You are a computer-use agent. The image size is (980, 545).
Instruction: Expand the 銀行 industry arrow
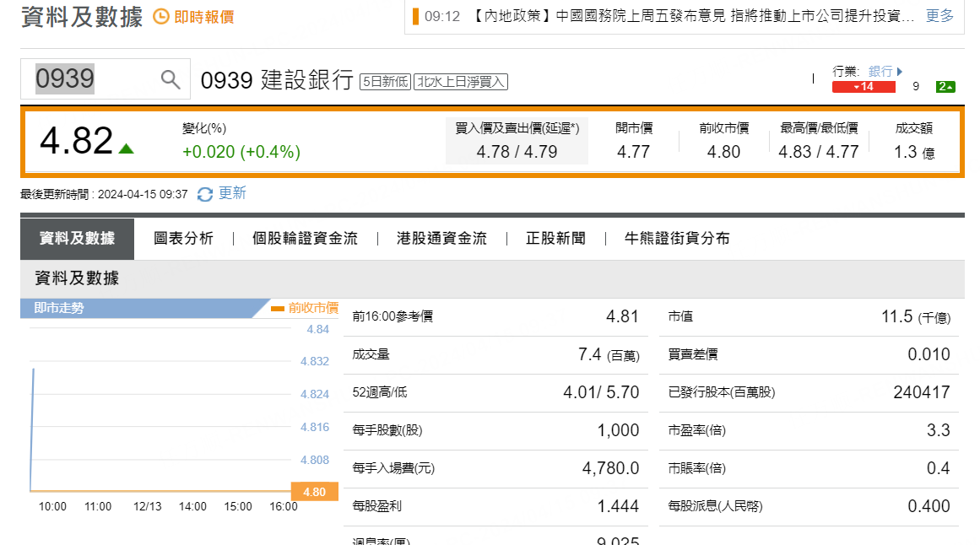pyautogui.click(x=900, y=72)
